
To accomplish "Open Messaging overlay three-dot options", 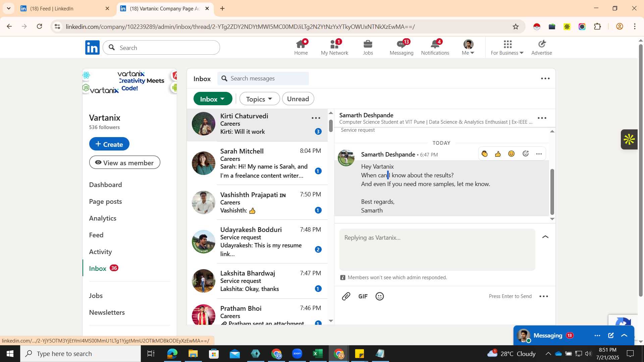I will 597,336.
